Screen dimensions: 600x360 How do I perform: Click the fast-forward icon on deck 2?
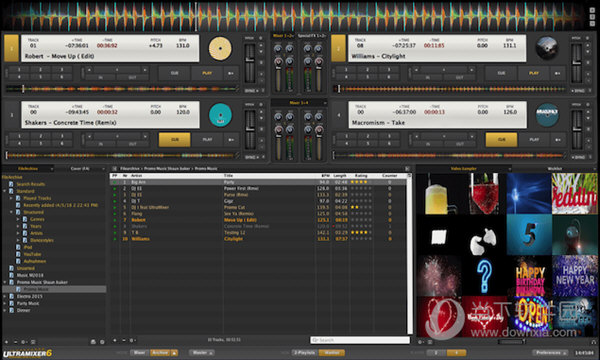pos(558,73)
